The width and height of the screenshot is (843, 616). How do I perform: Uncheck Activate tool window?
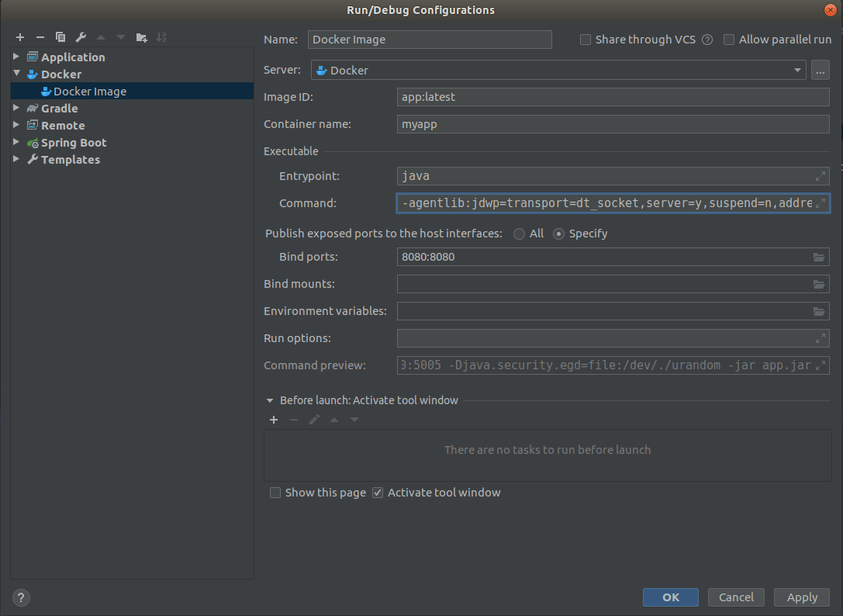point(377,493)
